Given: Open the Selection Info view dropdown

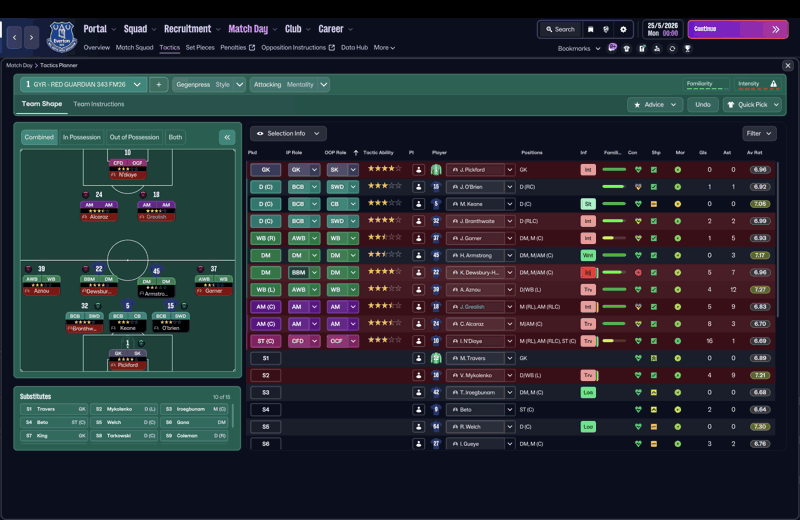Looking at the screenshot, I should click(288, 133).
